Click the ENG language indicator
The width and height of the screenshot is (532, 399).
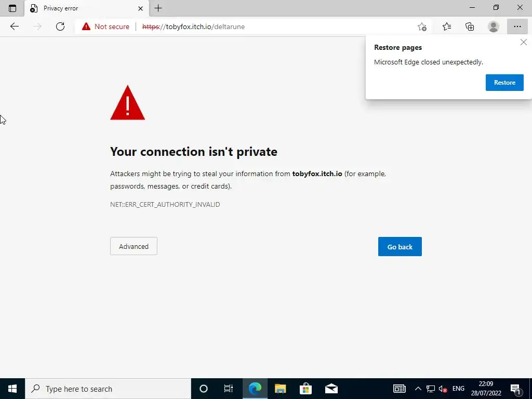(458, 389)
